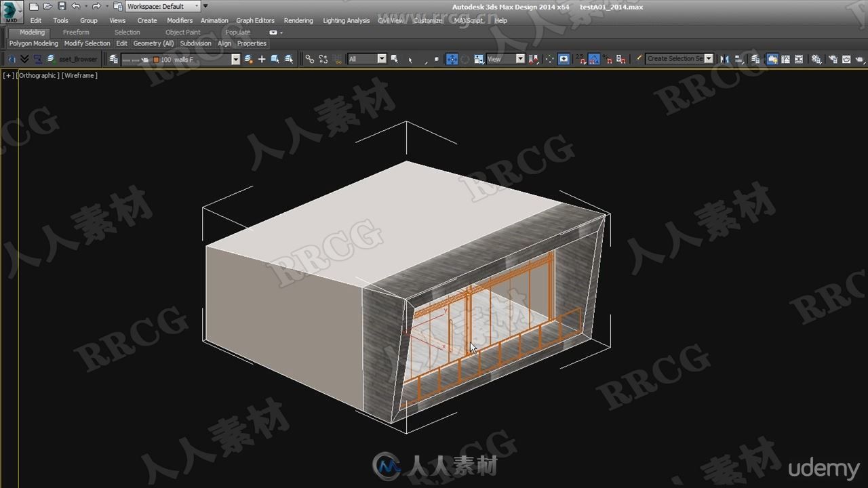Screen dimensions: 868x488
Task: Click the double-chevron icon beside asset_Browser
Action: tap(24, 59)
